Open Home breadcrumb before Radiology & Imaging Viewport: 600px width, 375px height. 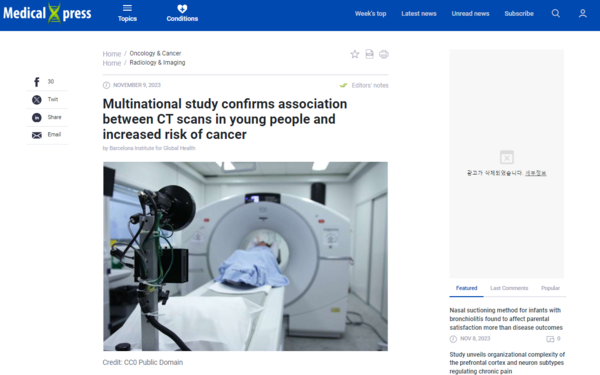point(112,63)
